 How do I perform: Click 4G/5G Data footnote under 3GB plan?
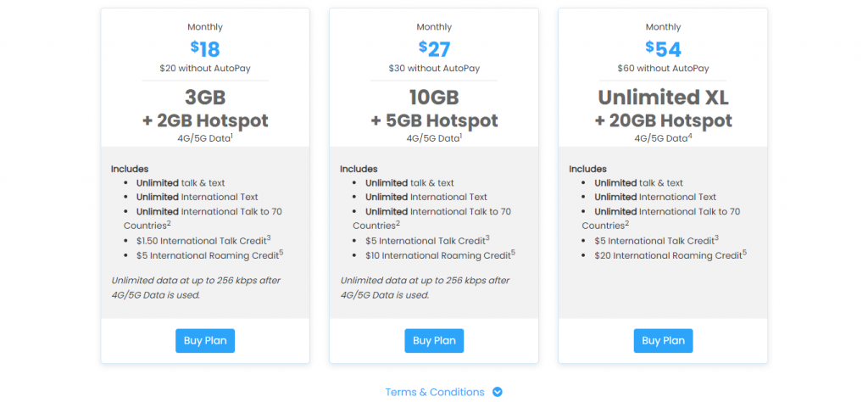pos(205,138)
